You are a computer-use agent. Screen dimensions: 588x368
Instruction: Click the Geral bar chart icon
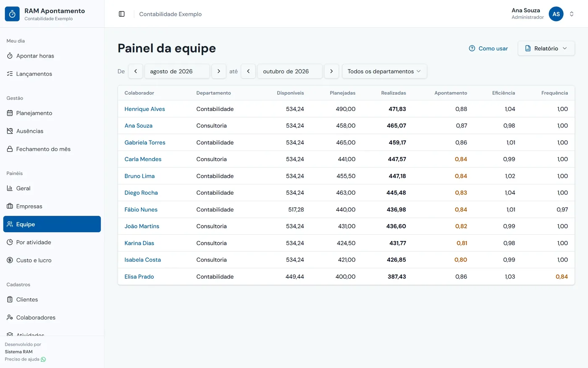[10, 188]
